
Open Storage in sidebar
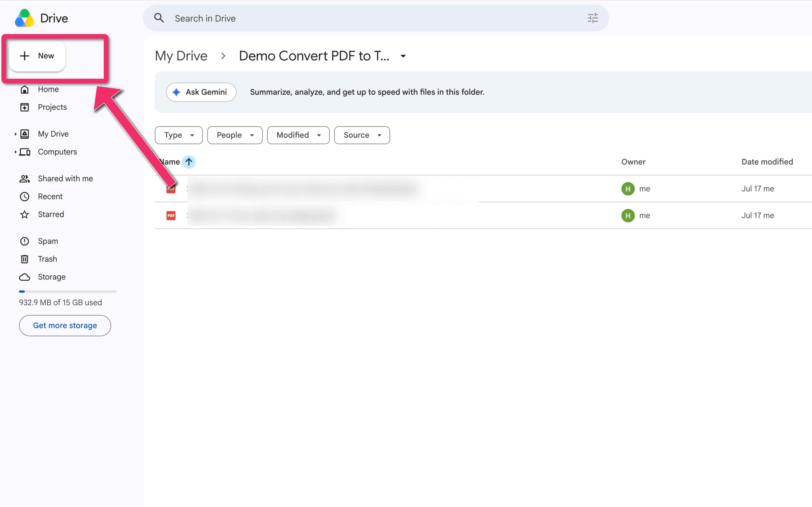(52, 277)
